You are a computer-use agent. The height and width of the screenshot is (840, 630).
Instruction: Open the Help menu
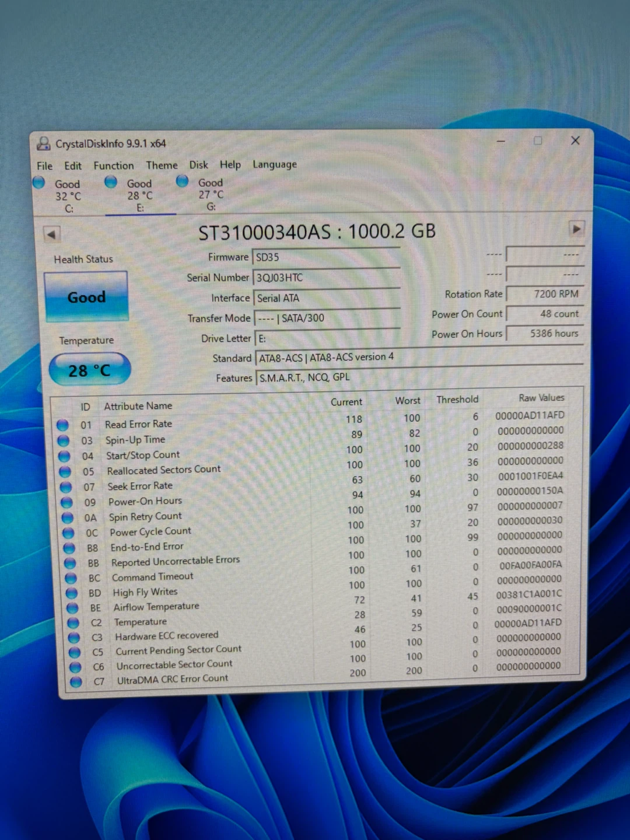[x=230, y=164]
